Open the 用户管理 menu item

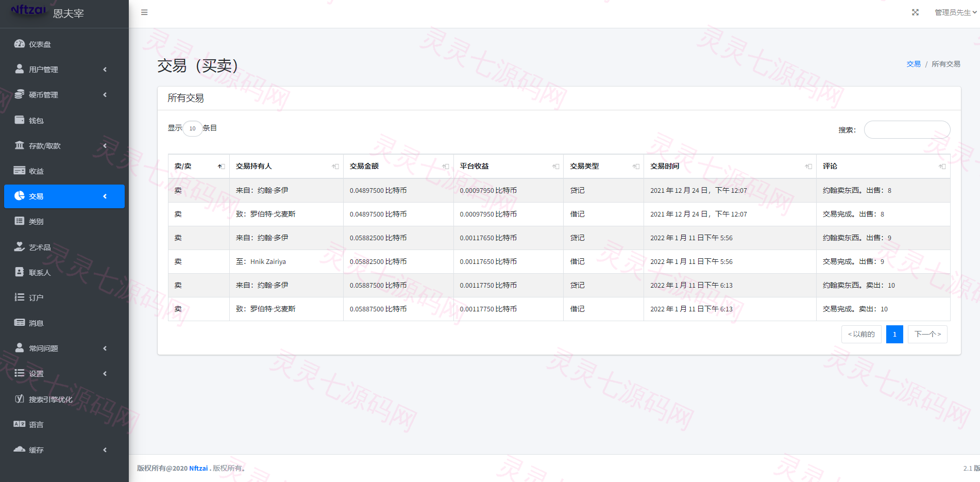(64, 70)
